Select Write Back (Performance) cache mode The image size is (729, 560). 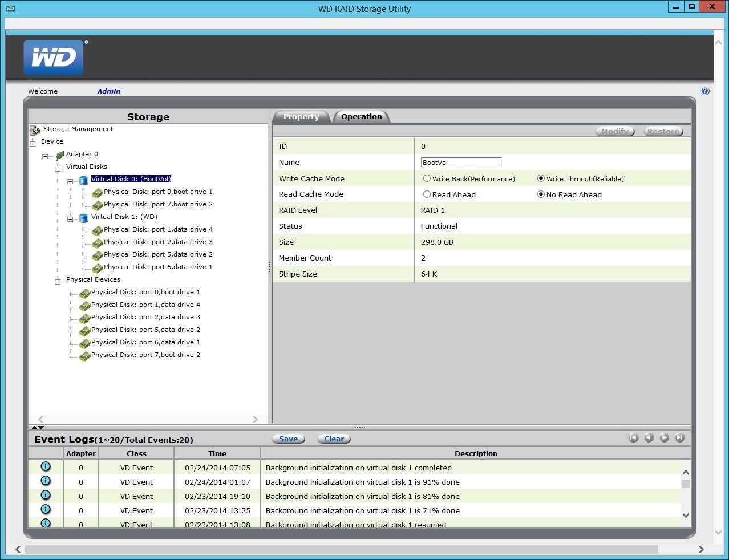pyautogui.click(x=427, y=178)
